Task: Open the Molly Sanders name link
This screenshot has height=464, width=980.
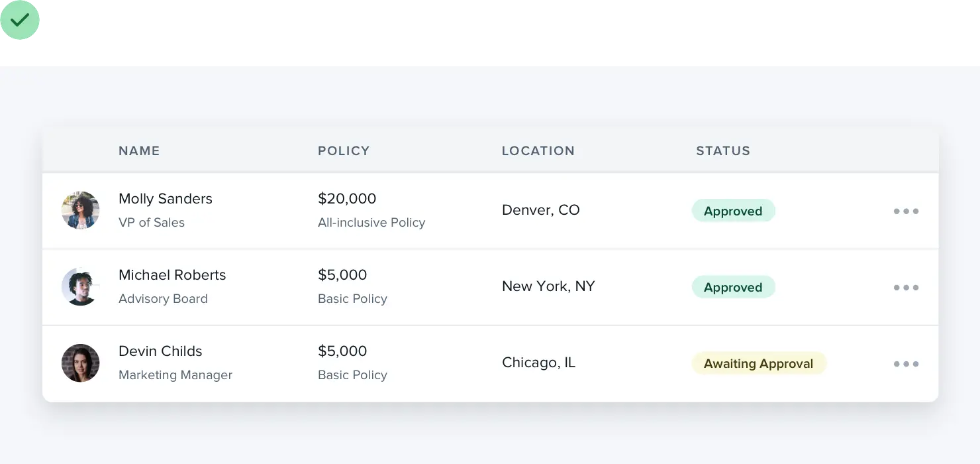Action: coord(166,199)
